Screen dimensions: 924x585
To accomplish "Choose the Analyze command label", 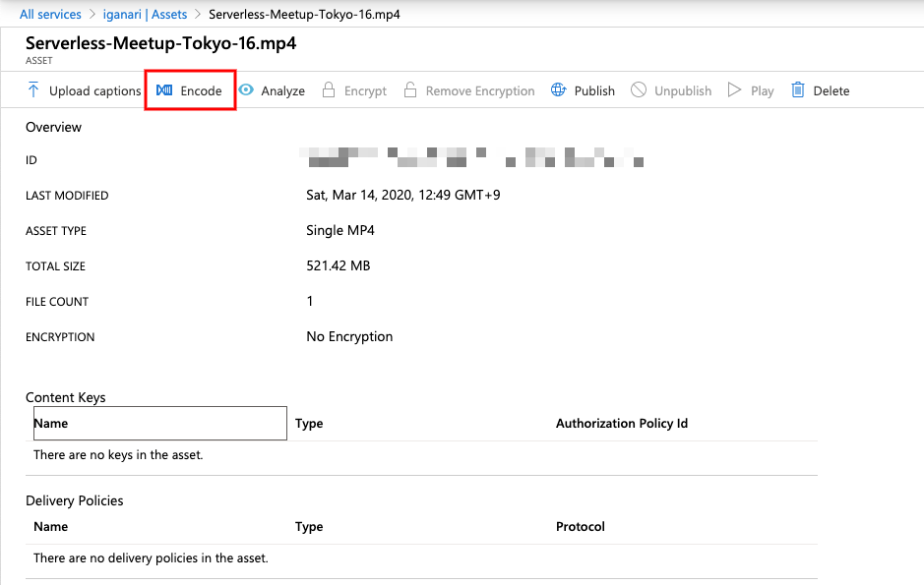I will 282,91.
